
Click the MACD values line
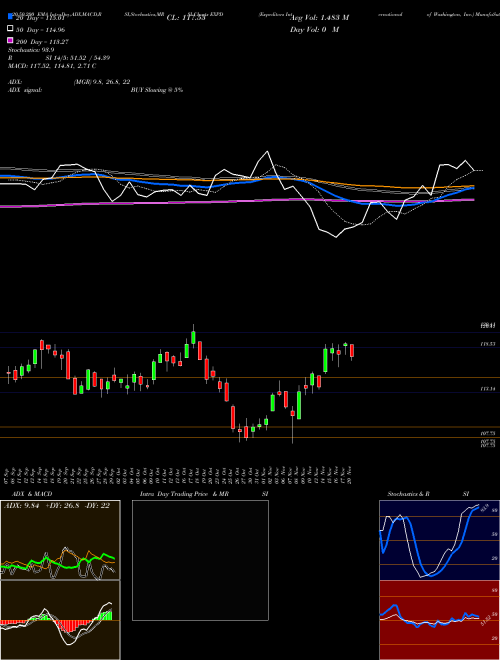click(x=52, y=66)
